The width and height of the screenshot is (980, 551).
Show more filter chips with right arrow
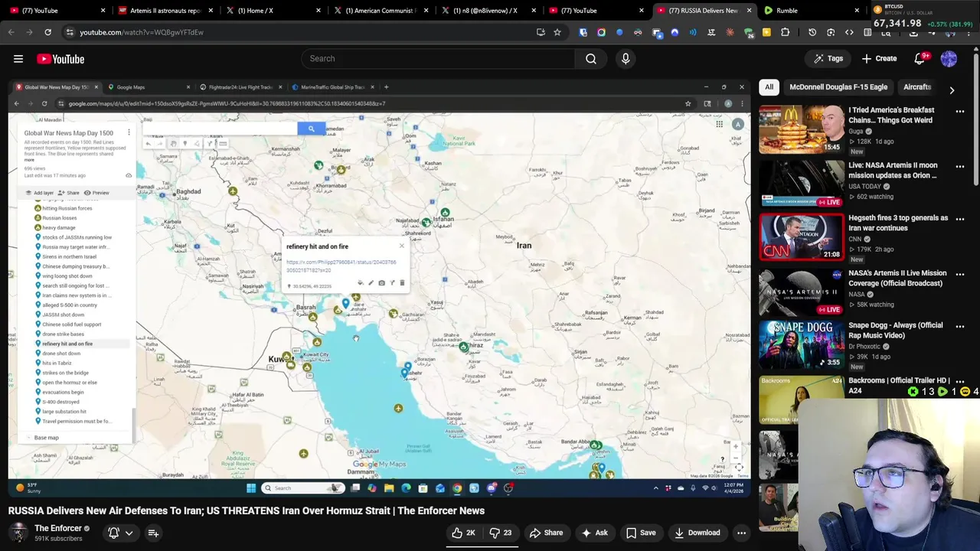(x=952, y=90)
